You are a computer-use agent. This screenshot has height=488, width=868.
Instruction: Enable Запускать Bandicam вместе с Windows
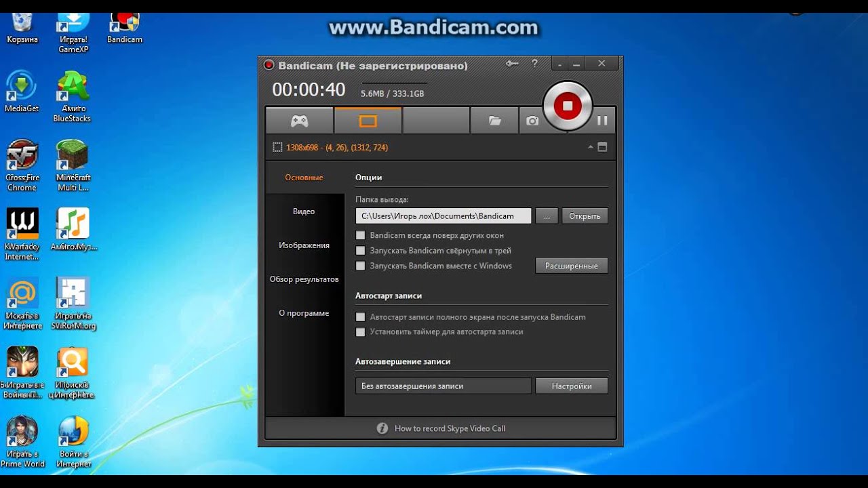pos(361,266)
